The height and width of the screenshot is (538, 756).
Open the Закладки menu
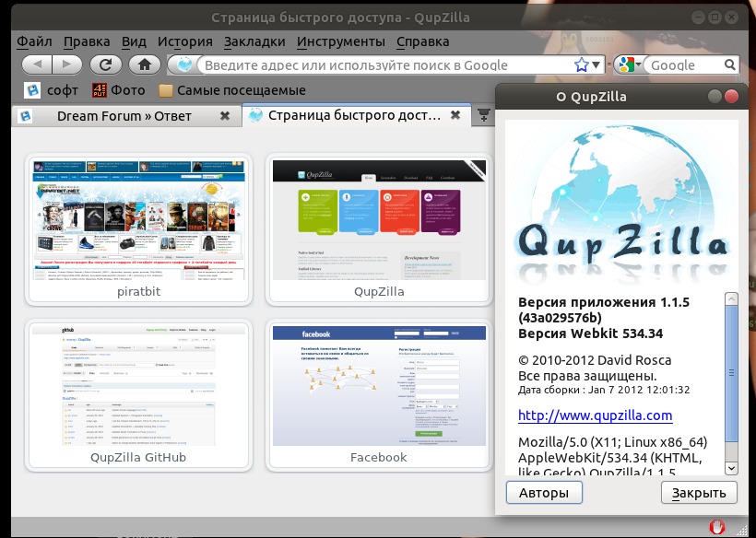(x=254, y=41)
